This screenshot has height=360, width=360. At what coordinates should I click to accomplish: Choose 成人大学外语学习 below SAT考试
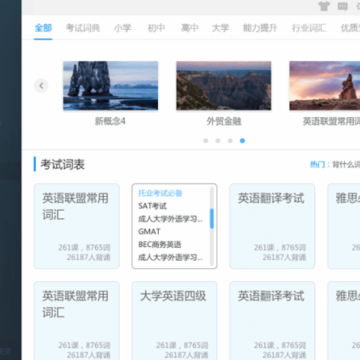coord(170,219)
